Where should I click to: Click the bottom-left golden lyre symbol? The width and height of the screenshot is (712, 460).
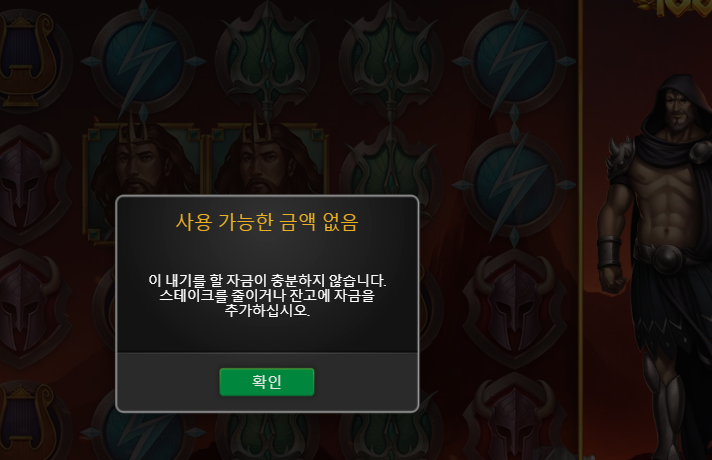(x=28, y=422)
